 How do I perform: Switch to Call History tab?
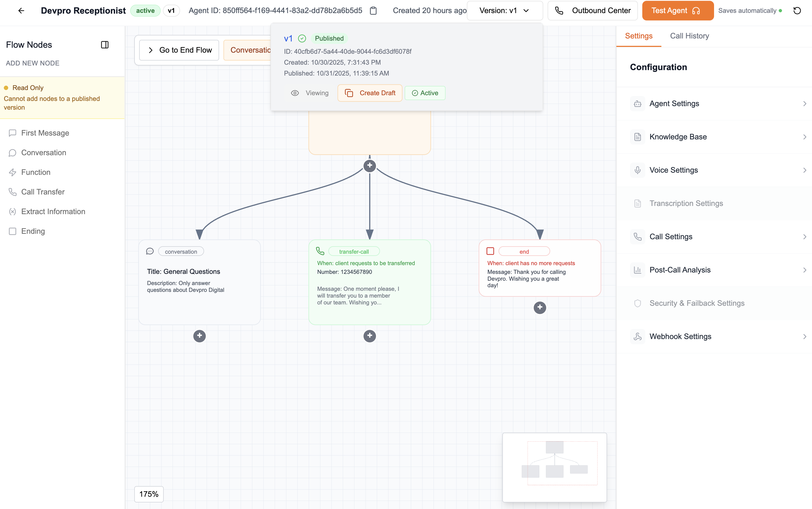689,36
